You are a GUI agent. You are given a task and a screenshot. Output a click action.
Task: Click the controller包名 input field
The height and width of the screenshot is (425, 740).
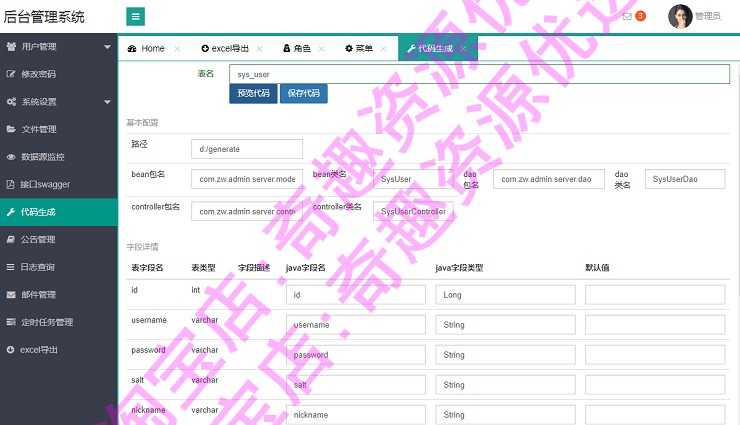247,211
